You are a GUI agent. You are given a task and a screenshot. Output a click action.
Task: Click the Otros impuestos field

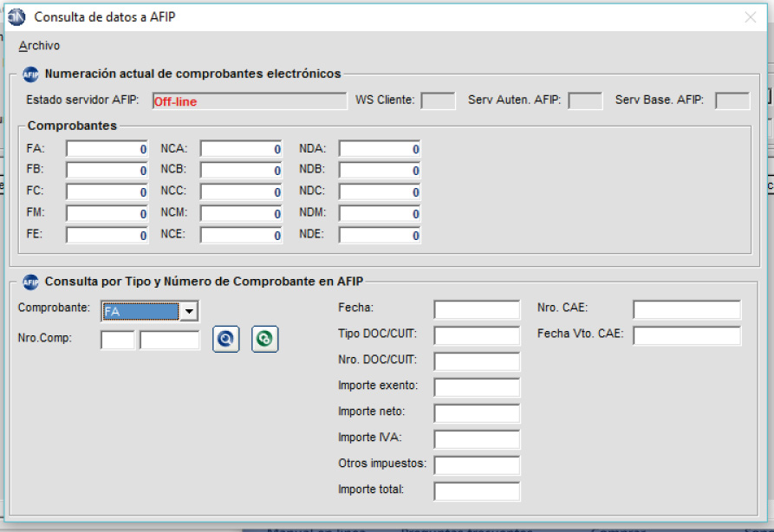[x=477, y=465]
